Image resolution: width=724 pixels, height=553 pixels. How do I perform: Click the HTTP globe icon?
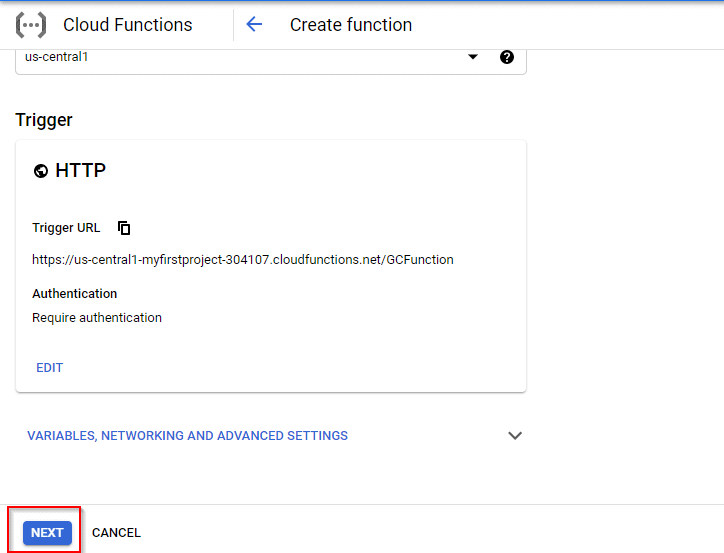41,171
